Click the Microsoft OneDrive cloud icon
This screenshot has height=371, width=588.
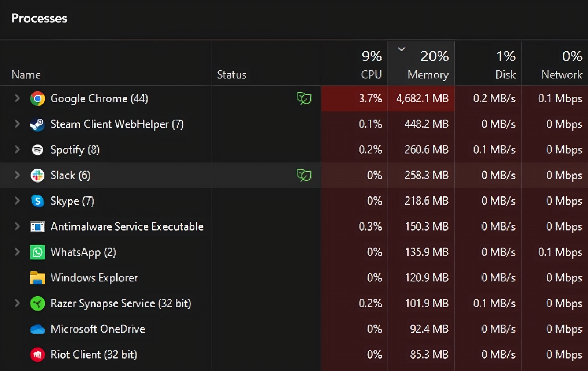click(x=37, y=329)
